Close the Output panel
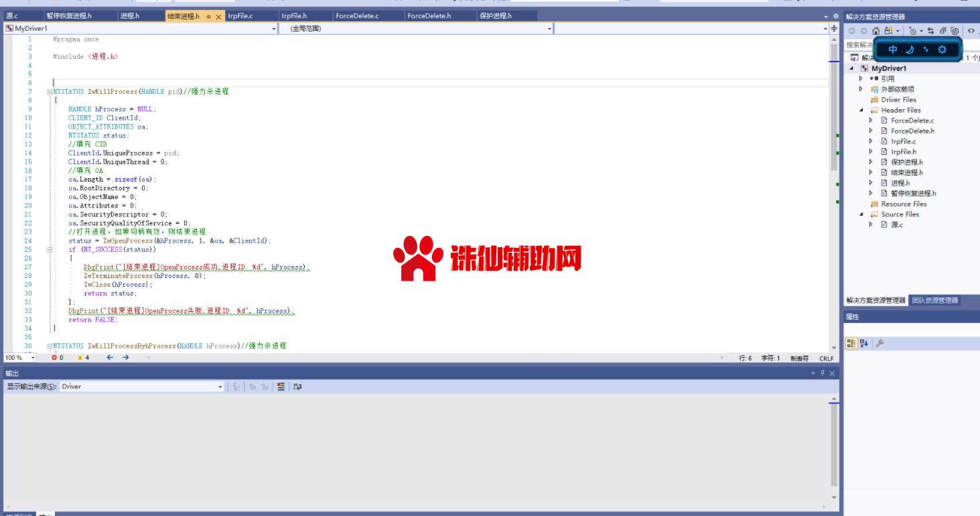Screen dimensions: 980x516 click(x=832, y=373)
